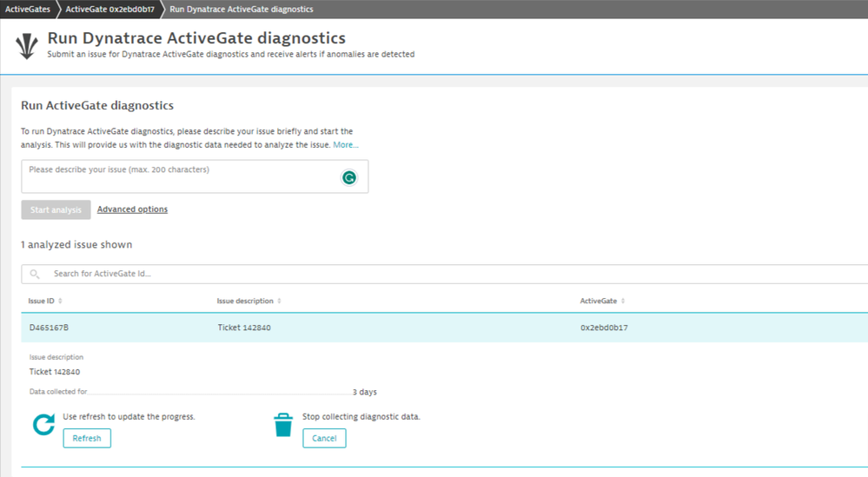Viewport: 868px width, 477px height.
Task: Expand Advanced options
Action: (132, 209)
